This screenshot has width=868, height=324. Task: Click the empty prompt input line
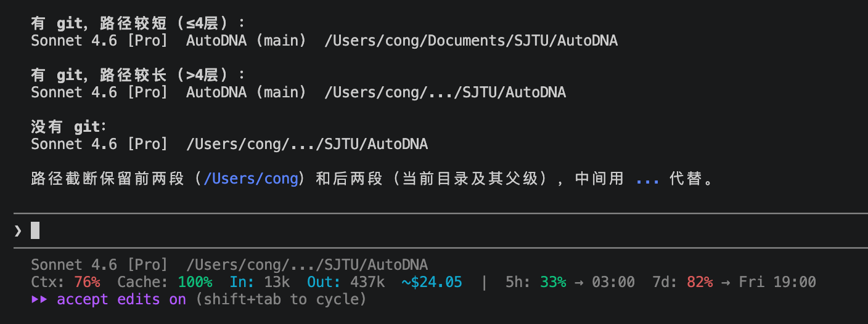click(432, 231)
